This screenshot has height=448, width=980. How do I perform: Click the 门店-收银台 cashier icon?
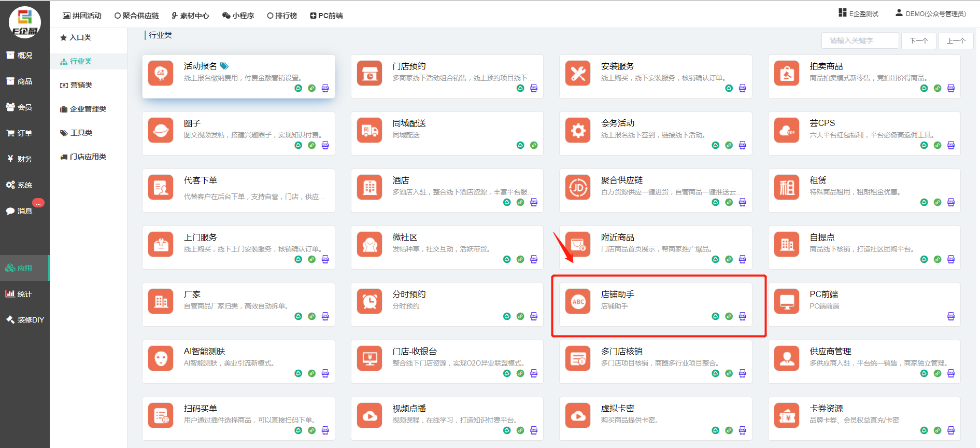[x=370, y=358]
